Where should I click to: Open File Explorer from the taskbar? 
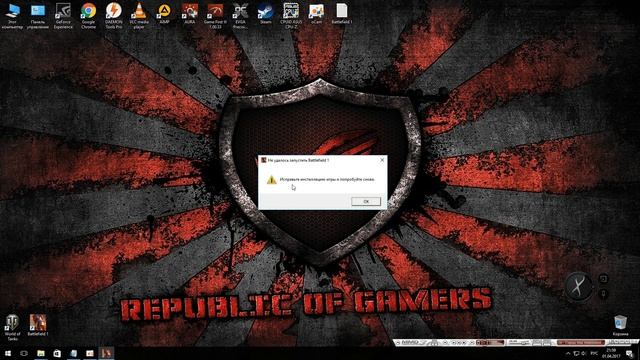tap(41, 353)
